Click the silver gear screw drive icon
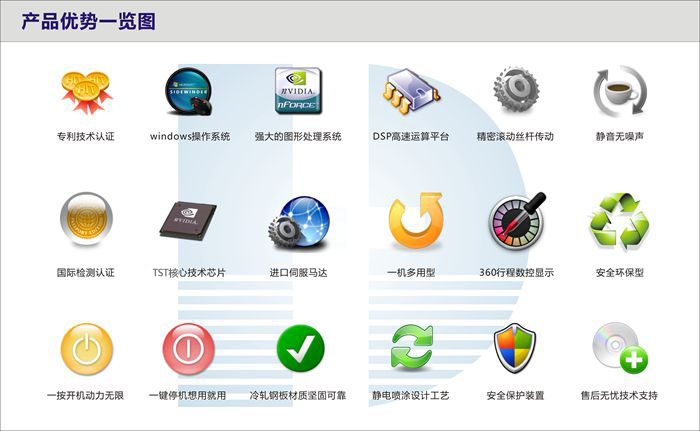The image size is (700, 431). point(516,92)
